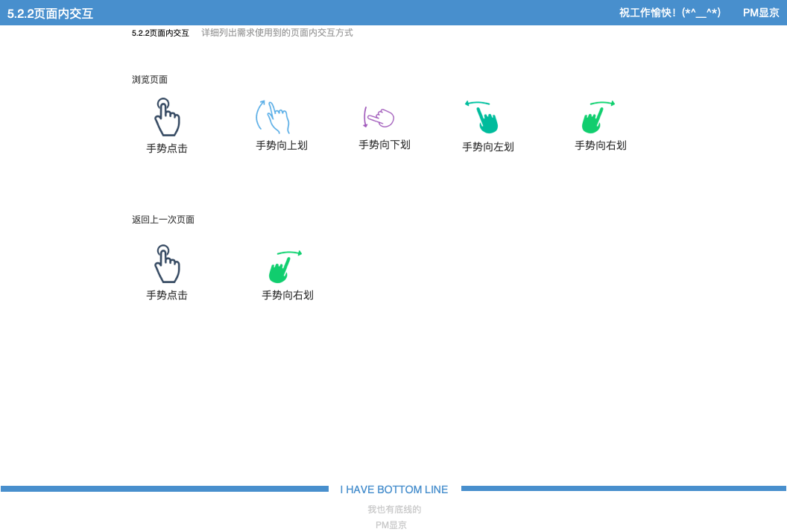Image resolution: width=787 pixels, height=532 pixels.
Task: Click the 手势向上划 label
Action: click(282, 145)
